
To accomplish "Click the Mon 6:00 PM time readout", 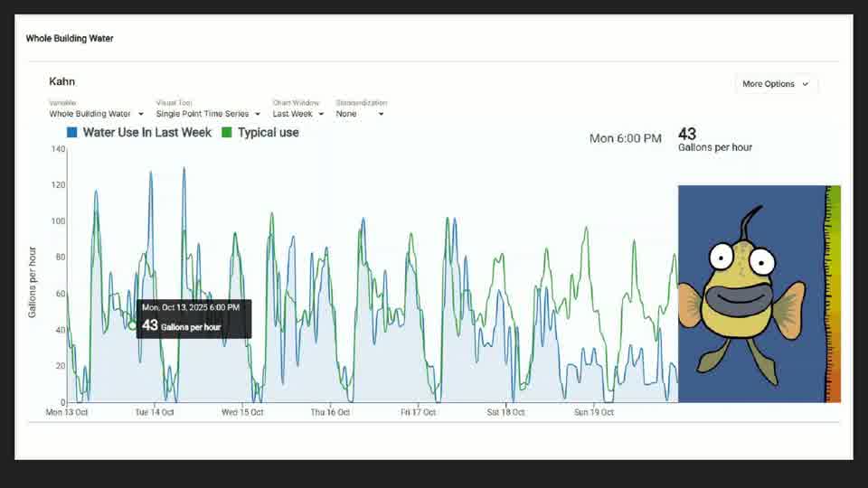I will (626, 138).
